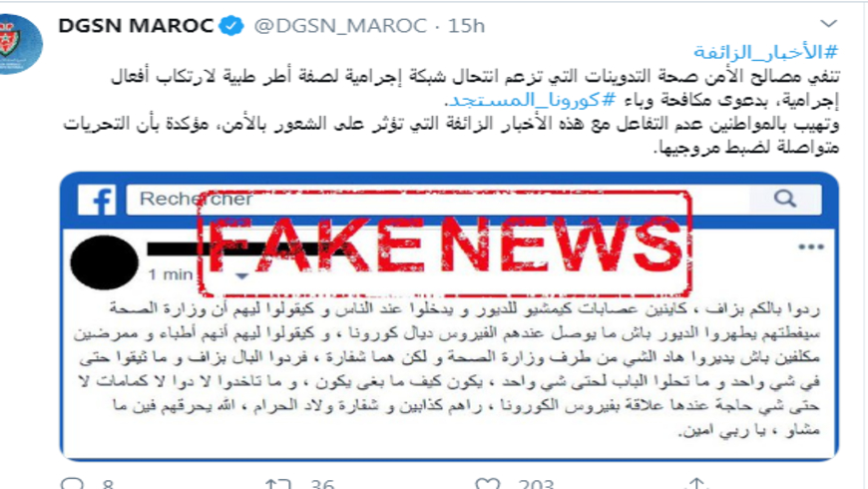The image size is (868, 489).
Task: Click the 15h timestamp
Action: pos(466,26)
